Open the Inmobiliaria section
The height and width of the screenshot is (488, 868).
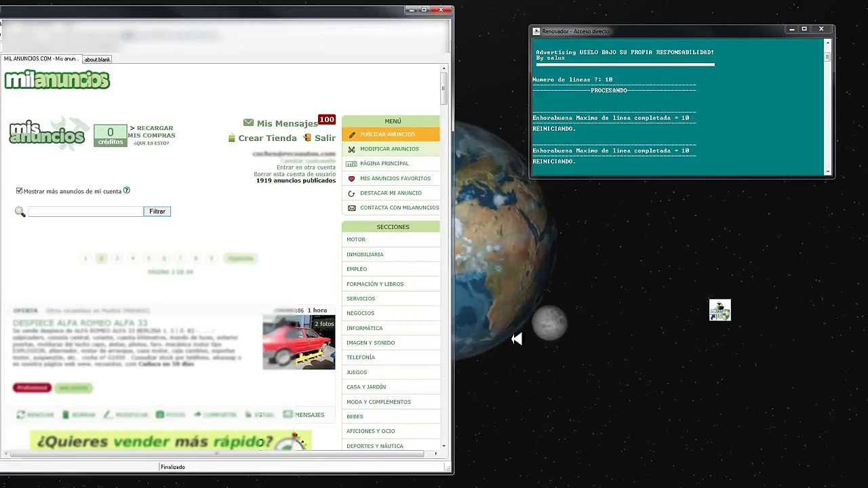[x=391, y=254]
